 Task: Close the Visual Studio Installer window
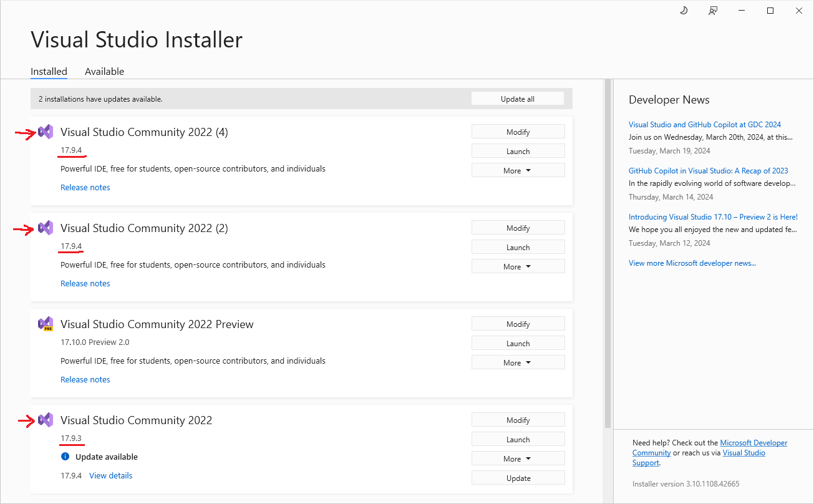coord(799,11)
